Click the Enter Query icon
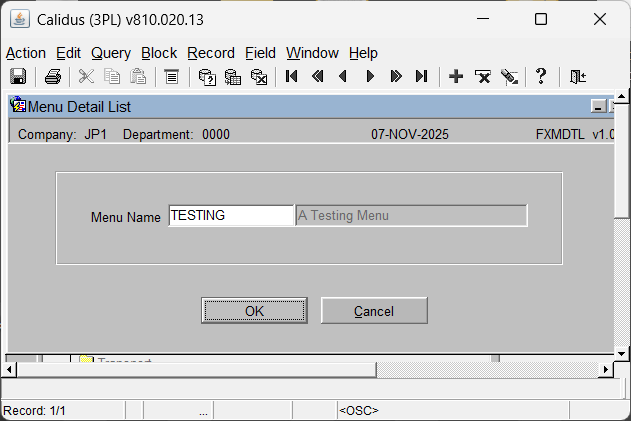The image size is (631, 421). [207, 76]
